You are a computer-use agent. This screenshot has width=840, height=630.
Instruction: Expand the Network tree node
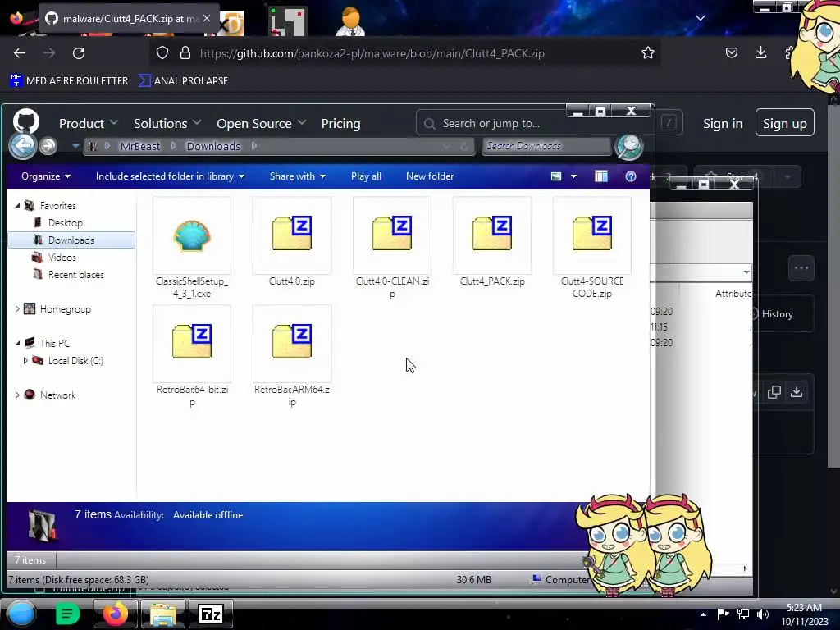(17, 395)
